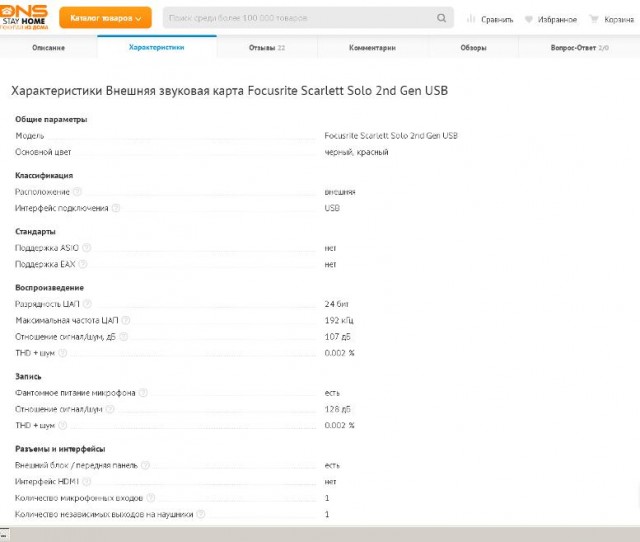Click the Основной цвет label
Screen dimensions: 640x542
click(x=43, y=152)
